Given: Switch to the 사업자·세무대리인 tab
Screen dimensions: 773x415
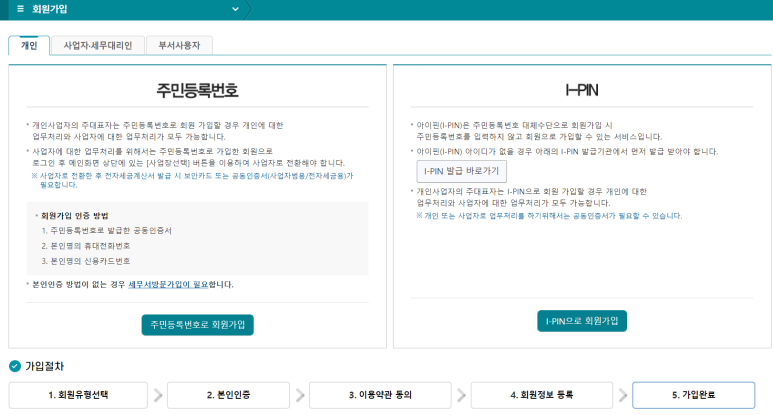Looking at the screenshot, I should tap(98, 45).
